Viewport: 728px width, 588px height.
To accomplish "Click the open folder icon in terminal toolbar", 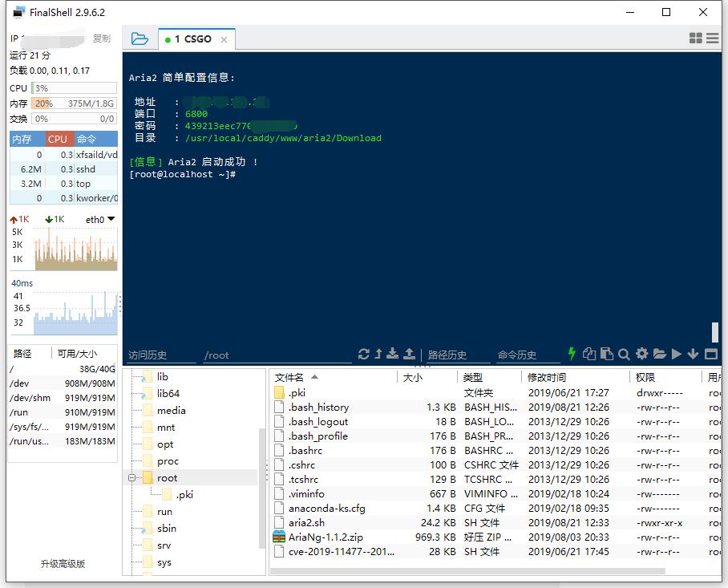I will [659, 354].
